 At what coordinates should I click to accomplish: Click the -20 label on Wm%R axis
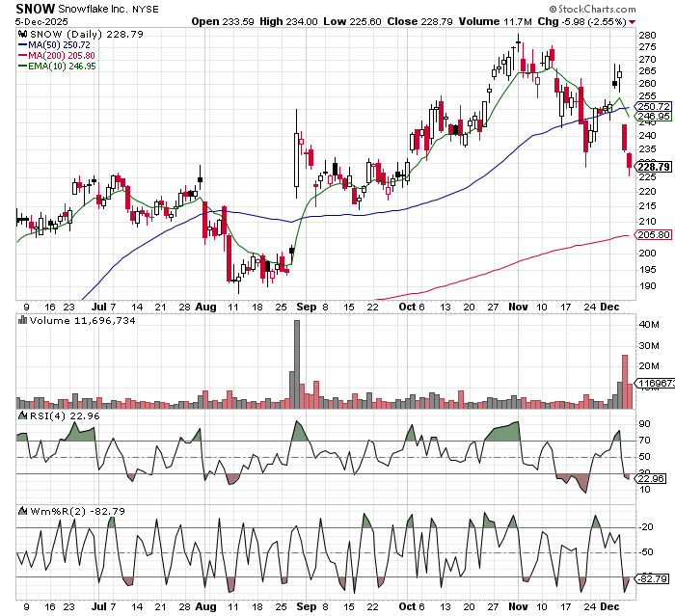pyautogui.click(x=646, y=527)
